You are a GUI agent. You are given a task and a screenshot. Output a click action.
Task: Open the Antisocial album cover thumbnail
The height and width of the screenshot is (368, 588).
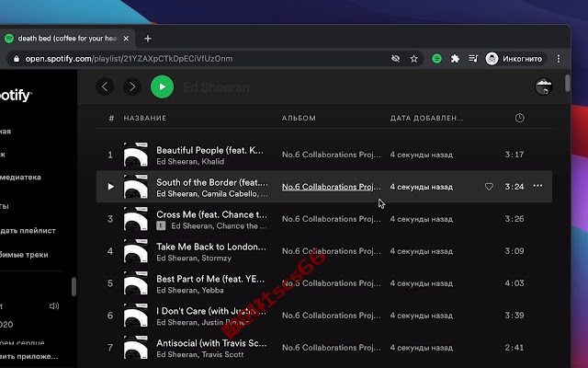[136, 347]
